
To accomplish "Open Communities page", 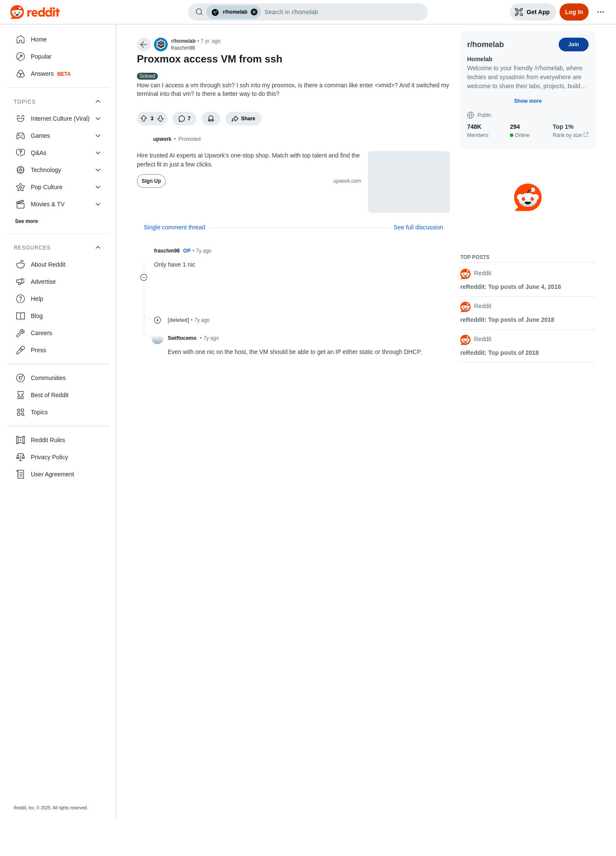I will [58, 378].
